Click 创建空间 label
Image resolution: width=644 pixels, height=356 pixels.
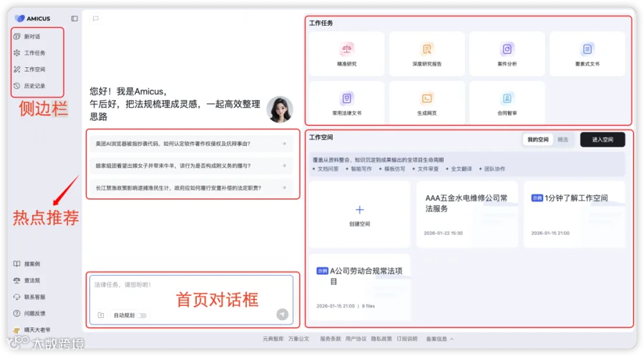[359, 224]
